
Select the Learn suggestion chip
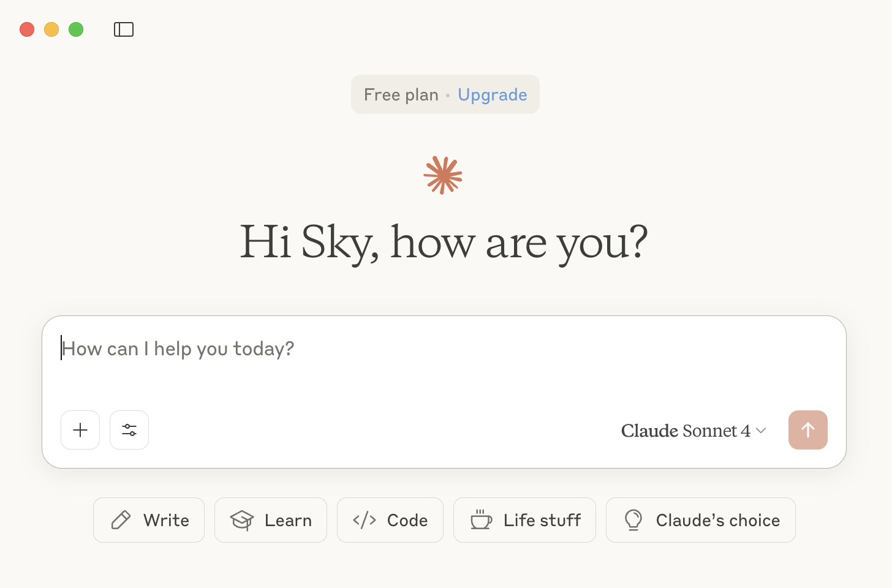point(271,520)
